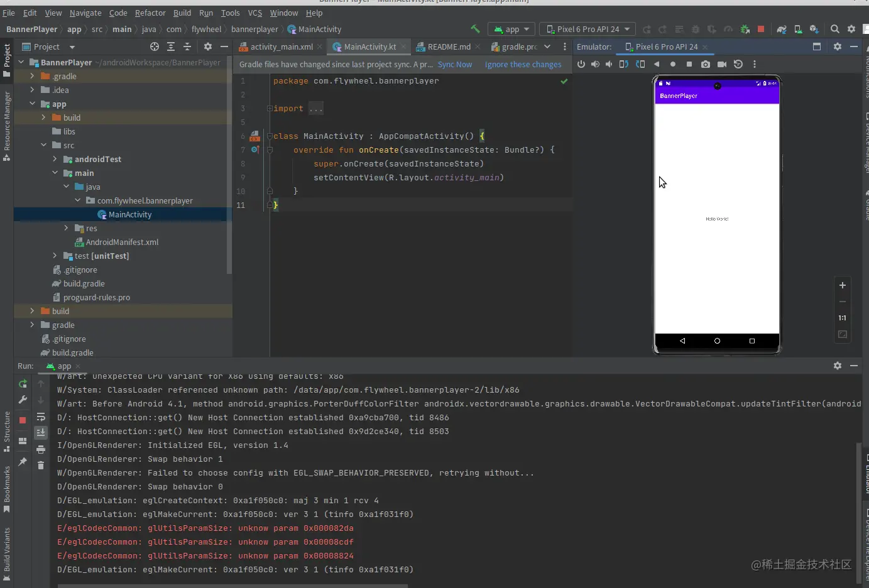
Task: Sync project with Gradle files icon
Action: point(781,29)
